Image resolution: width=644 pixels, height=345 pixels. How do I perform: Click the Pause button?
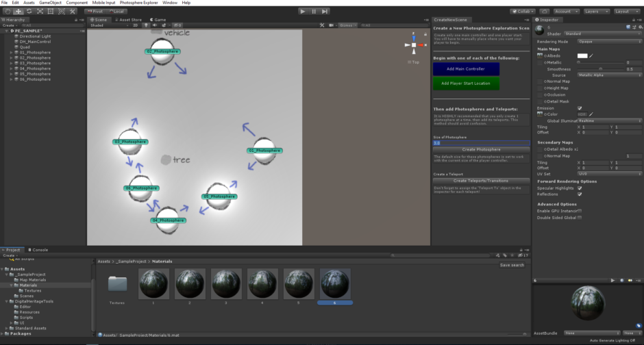pos(314,12)
